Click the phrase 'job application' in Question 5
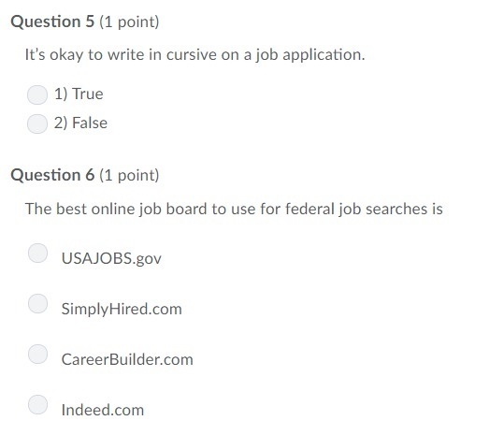This screenshot has width=504, height=435. point(310,55)
